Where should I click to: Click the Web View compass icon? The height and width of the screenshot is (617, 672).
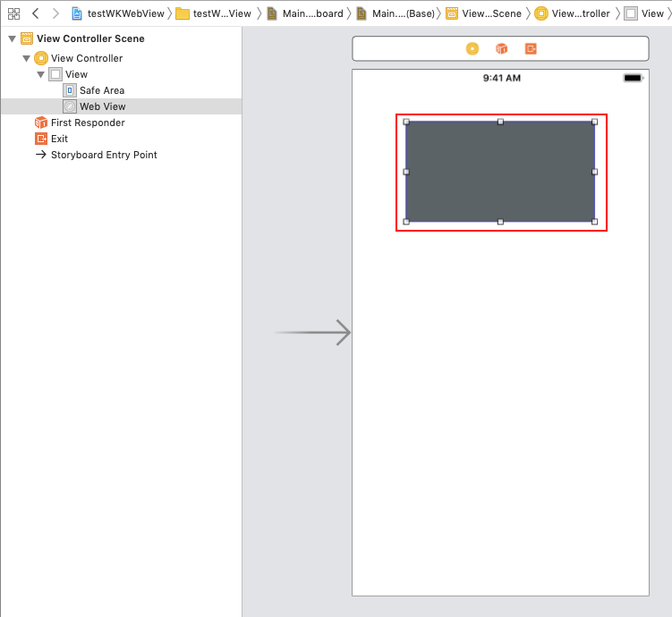(70, 106)
